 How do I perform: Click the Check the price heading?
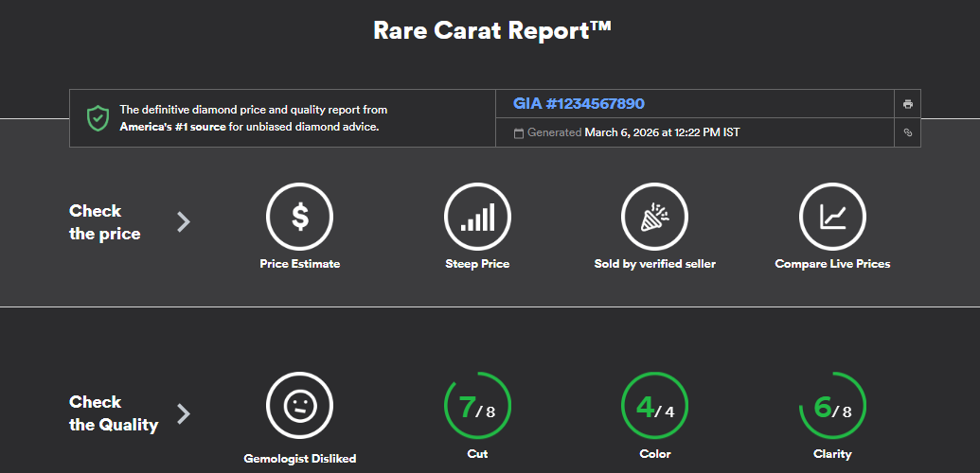point(105,221)
